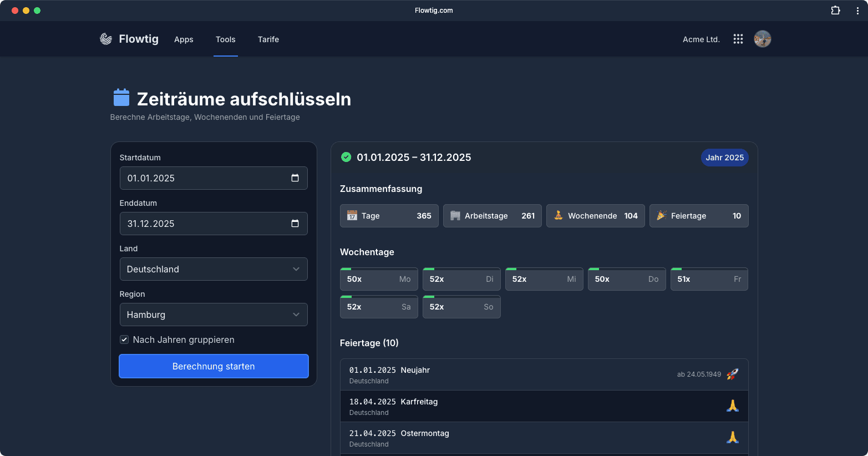
Task: Open the browser three-dot menu
Action: [857, 11]
